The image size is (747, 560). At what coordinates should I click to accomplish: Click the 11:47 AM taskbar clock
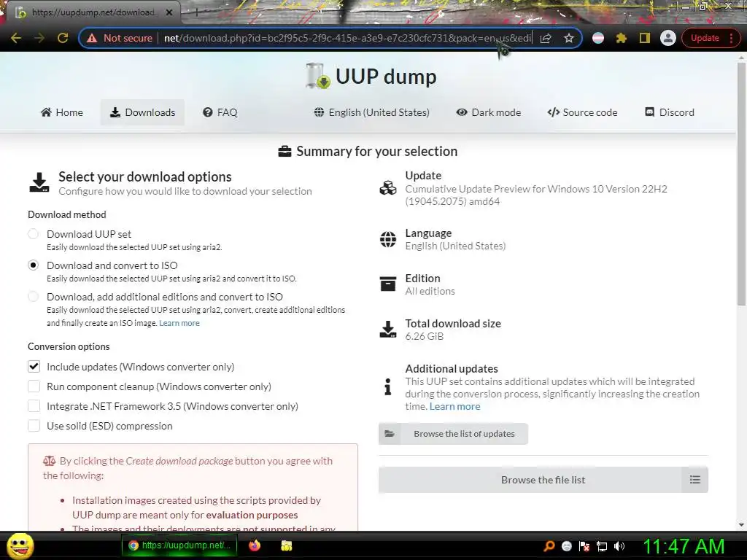(684, 546)
